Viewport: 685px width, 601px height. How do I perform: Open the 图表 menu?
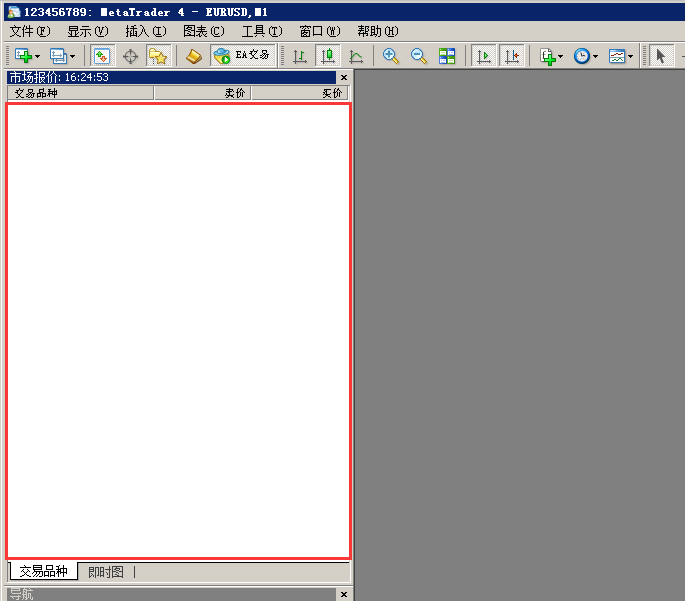pos(203,31)
